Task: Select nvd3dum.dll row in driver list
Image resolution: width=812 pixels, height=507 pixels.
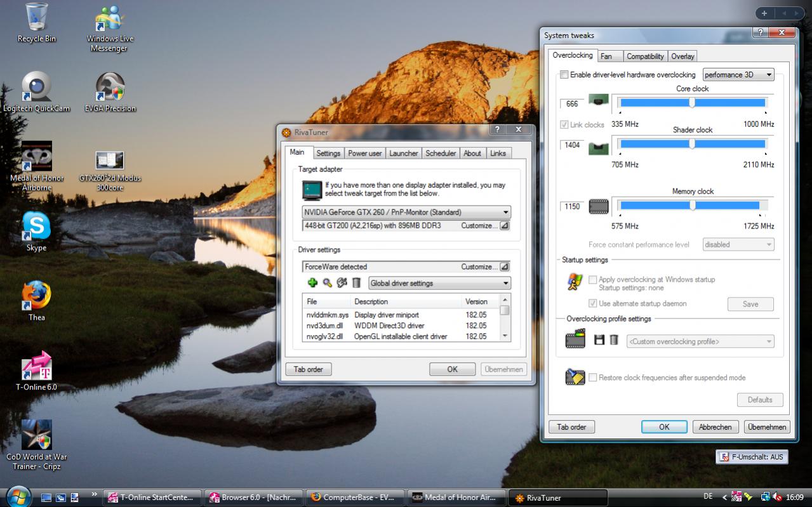Action: (x=400, y=326)
